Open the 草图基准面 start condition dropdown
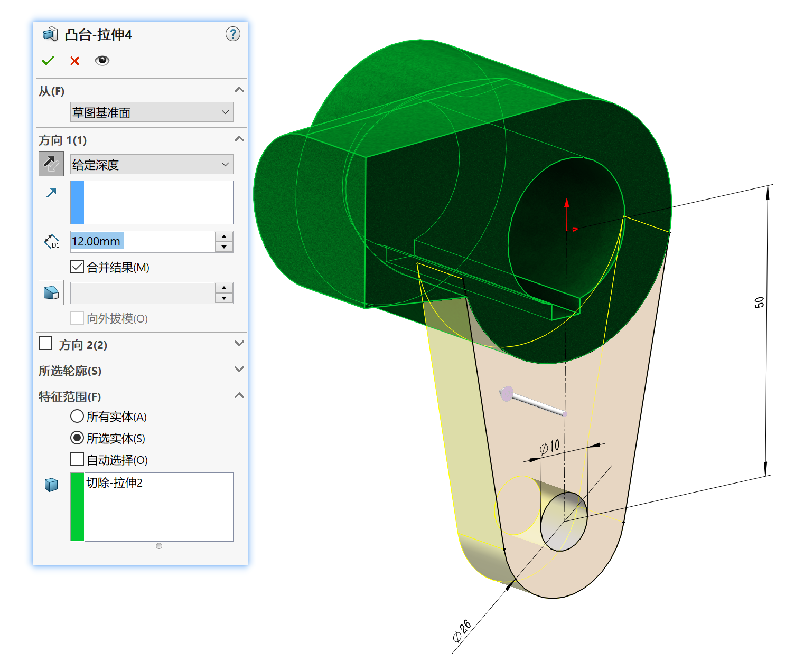804x672 pixels. coord(152,112)
